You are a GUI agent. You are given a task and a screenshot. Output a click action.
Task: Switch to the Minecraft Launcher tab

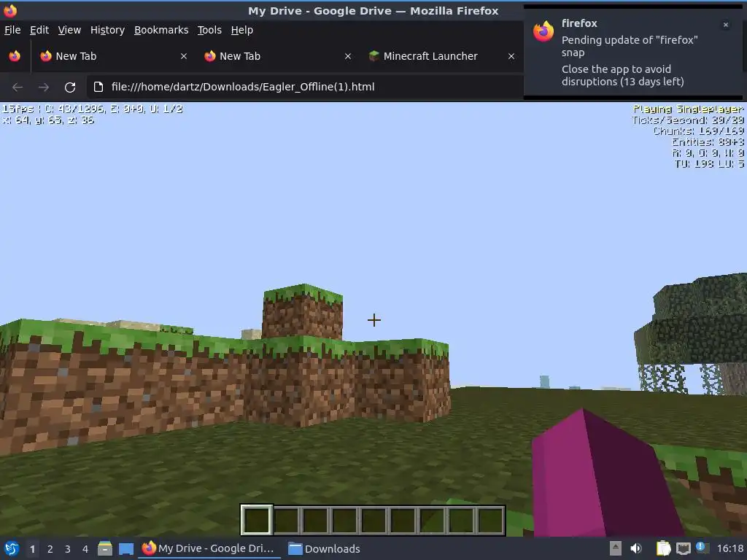point(441,56)
